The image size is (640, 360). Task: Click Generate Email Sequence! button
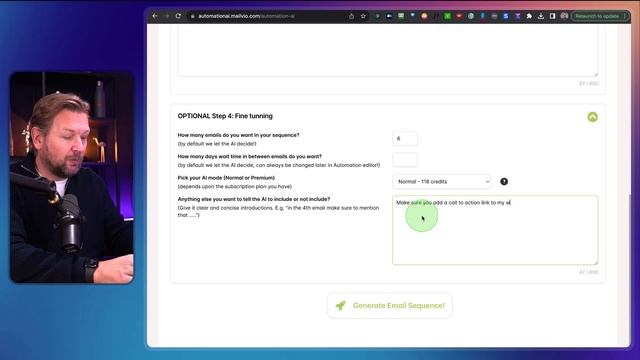[390, 305]
